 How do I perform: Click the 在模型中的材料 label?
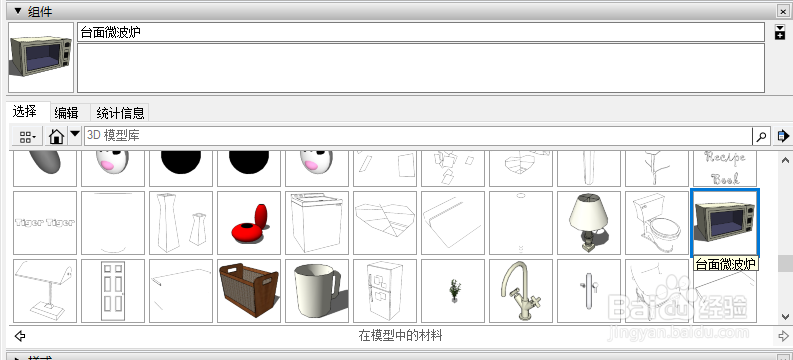[x=400, y=335]
